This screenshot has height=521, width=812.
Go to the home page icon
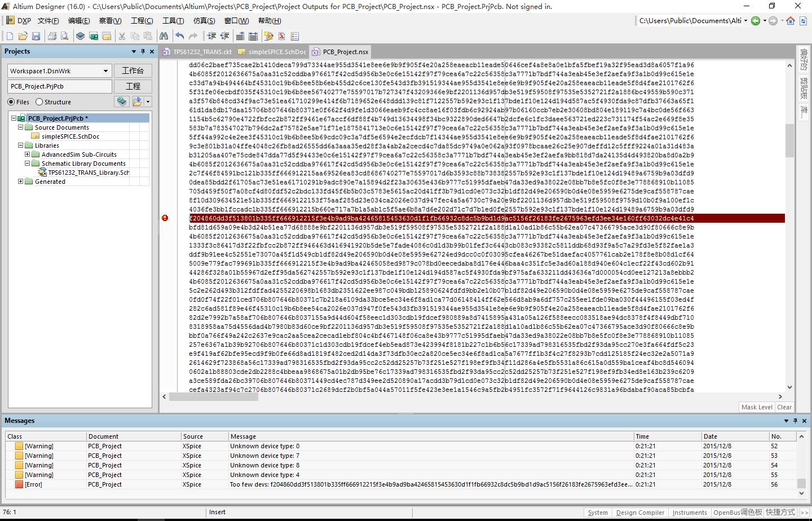click(791, 21)
